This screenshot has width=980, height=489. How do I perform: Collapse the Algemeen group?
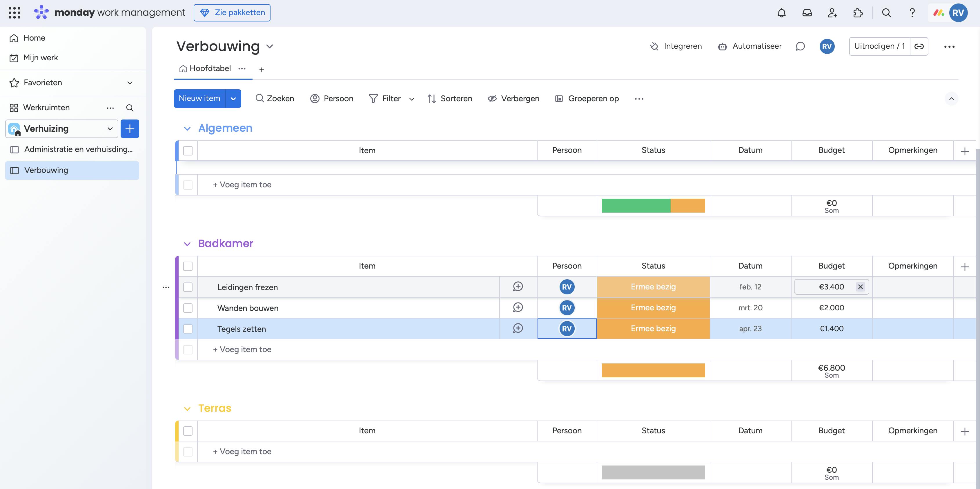point(187,128)
